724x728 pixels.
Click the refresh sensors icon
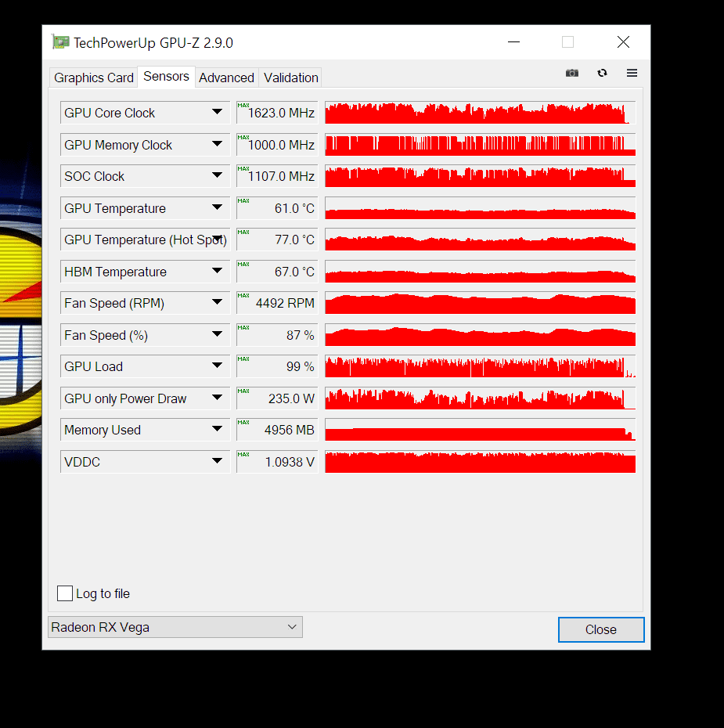(x=602, y=73)
